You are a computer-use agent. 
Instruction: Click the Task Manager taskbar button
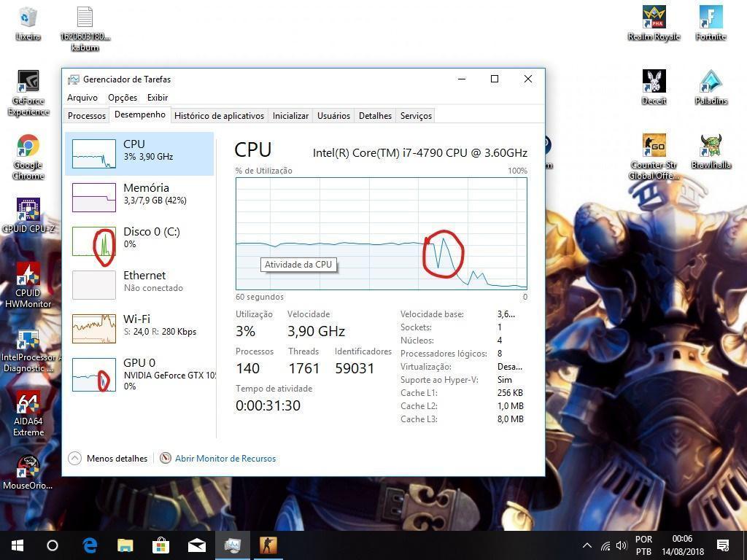[233, 545]
